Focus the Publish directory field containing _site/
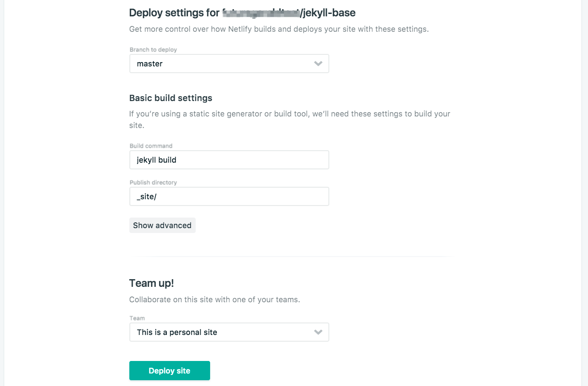 coord(229,196)
